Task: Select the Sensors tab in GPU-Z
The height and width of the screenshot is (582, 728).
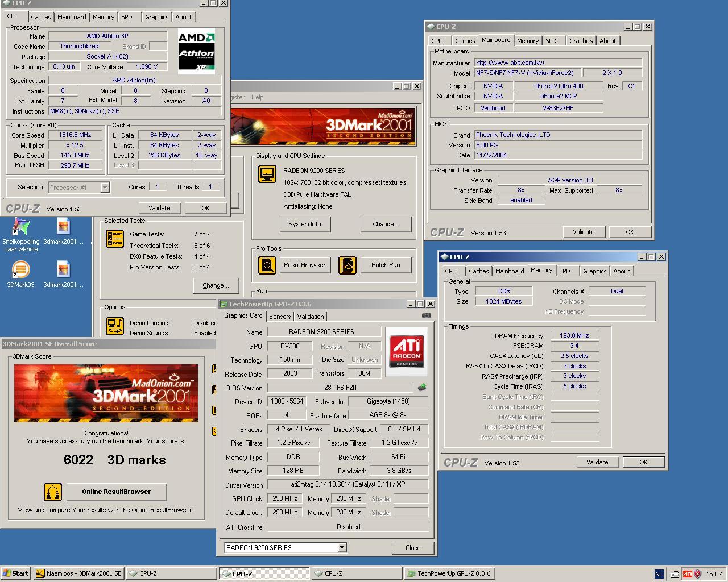Action: (x=280, y=317)
